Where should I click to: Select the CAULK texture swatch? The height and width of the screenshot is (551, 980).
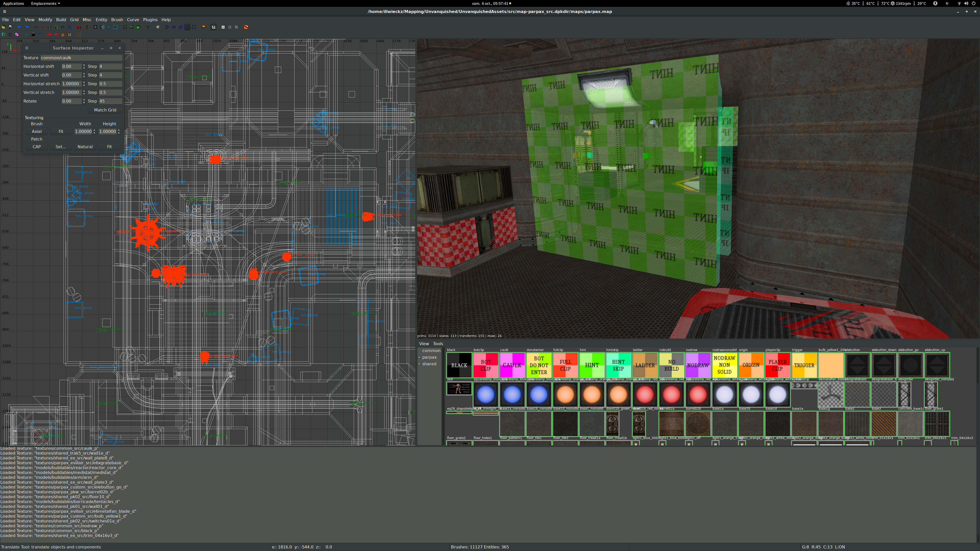(512, 365)
